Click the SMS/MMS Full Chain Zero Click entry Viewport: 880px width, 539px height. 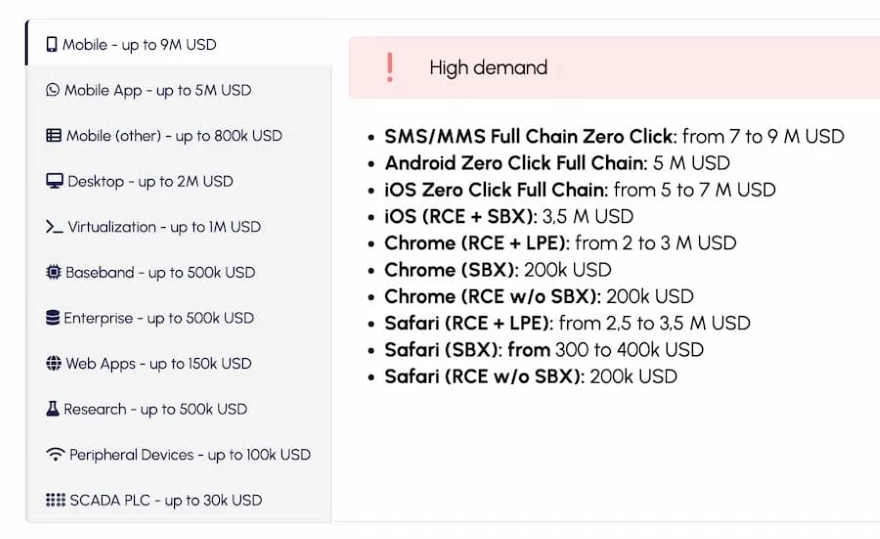coord(530,136)
